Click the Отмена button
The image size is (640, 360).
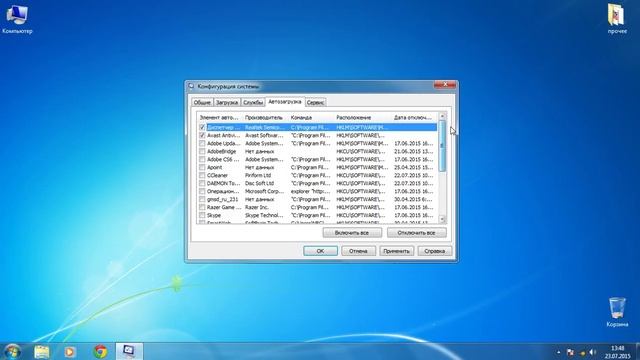(358, 251)
